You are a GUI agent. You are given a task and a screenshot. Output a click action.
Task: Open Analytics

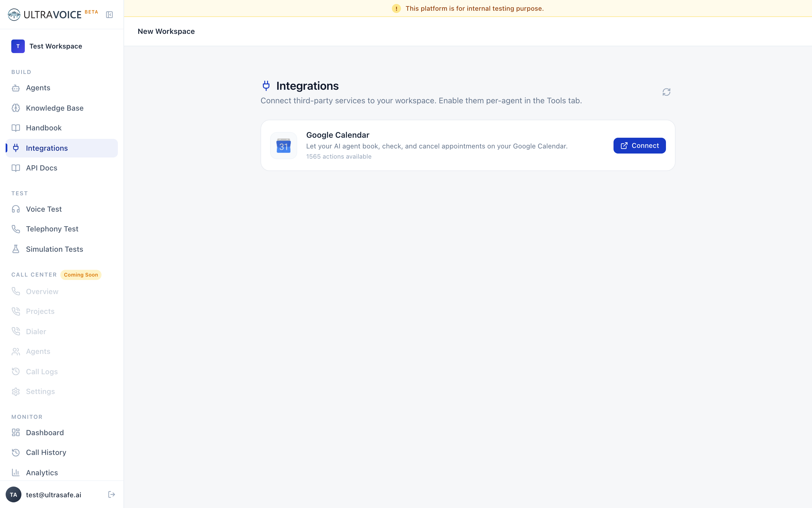(62, 473)
